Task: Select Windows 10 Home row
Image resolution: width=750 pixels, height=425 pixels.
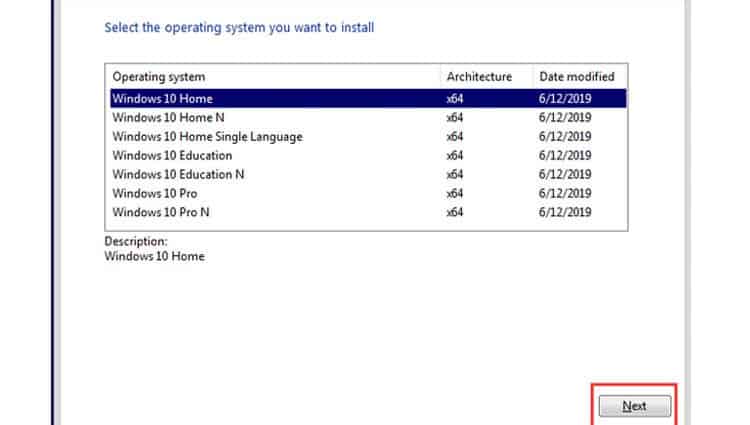Action: 368,98
